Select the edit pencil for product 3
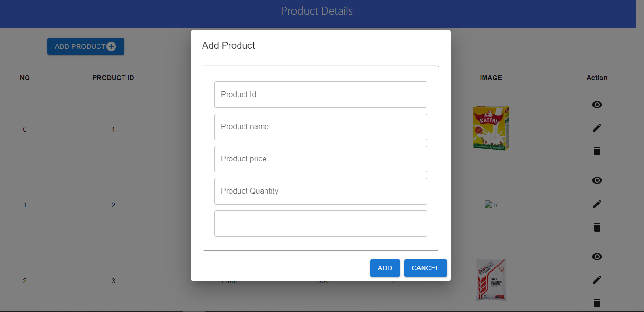 (597, 280)
